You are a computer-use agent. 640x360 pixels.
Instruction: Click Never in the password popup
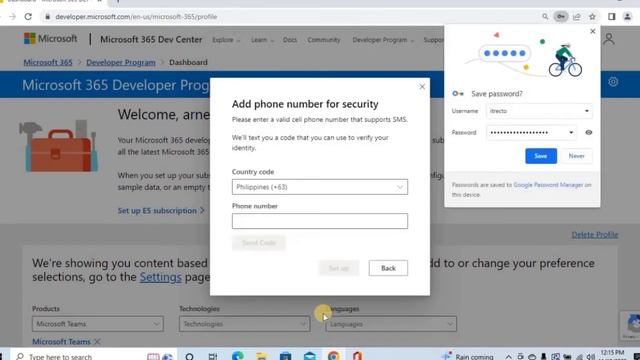coord(576,156)
